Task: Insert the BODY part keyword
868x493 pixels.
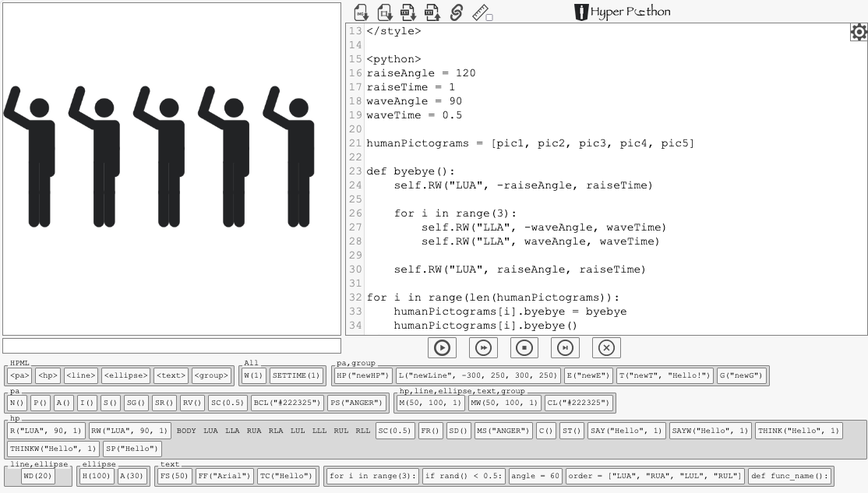Action: tap(186, 431)
